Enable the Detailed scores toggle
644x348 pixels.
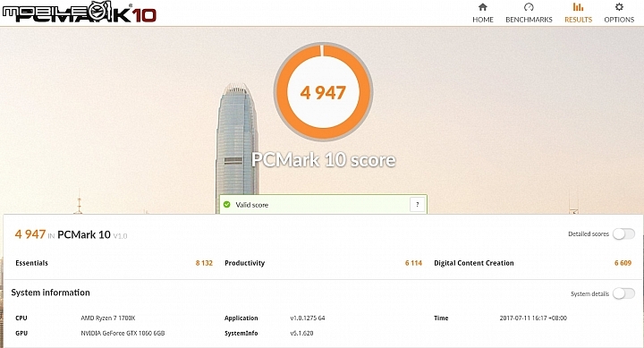tap(623, 233)
